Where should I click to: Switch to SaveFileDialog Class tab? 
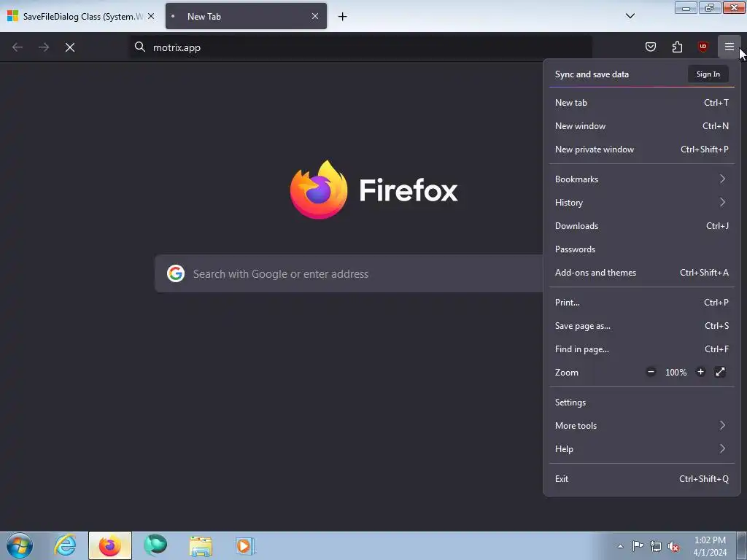pyautogui.click(x=81, y=16)
